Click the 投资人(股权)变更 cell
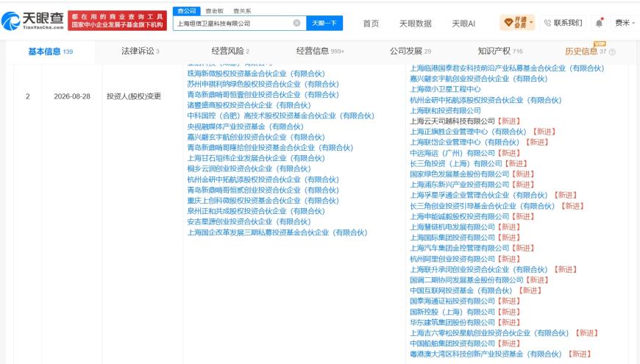Viewport: 640px width, 364px height. click(134, 96)
